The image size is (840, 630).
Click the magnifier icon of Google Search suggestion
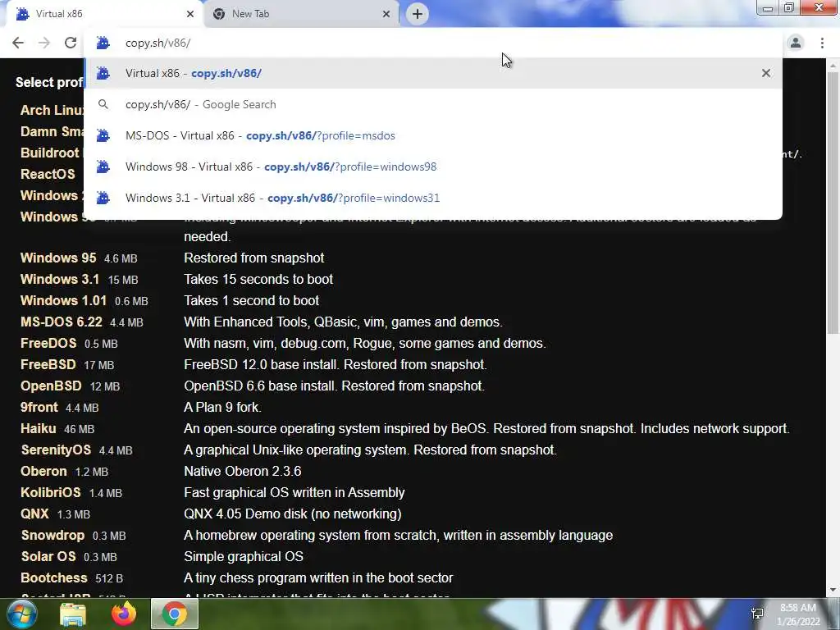click(x=103, y=104)
